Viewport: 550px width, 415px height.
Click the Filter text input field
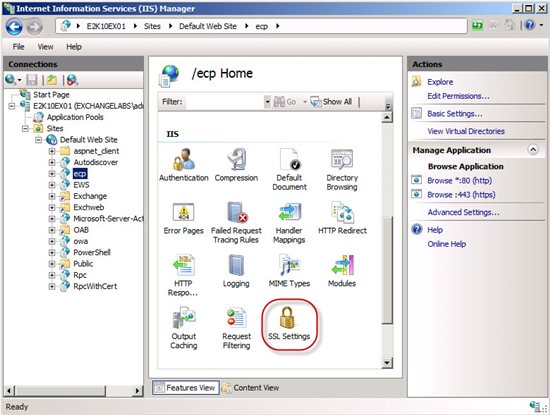(224, 102)
